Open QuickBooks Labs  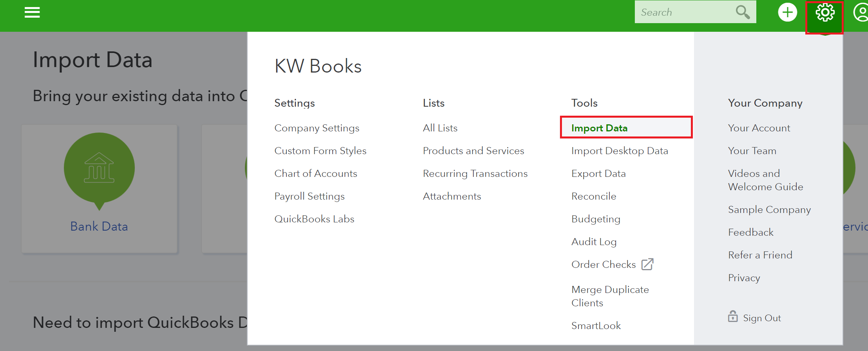tap(314, 219)
